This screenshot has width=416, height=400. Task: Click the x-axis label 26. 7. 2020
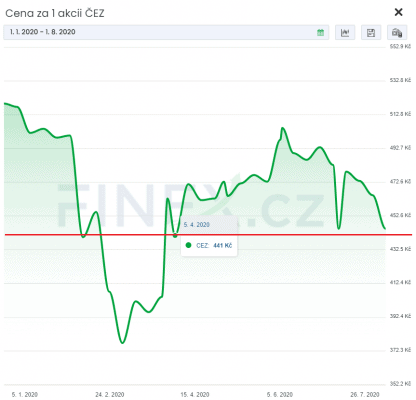(x=365, y=394)
